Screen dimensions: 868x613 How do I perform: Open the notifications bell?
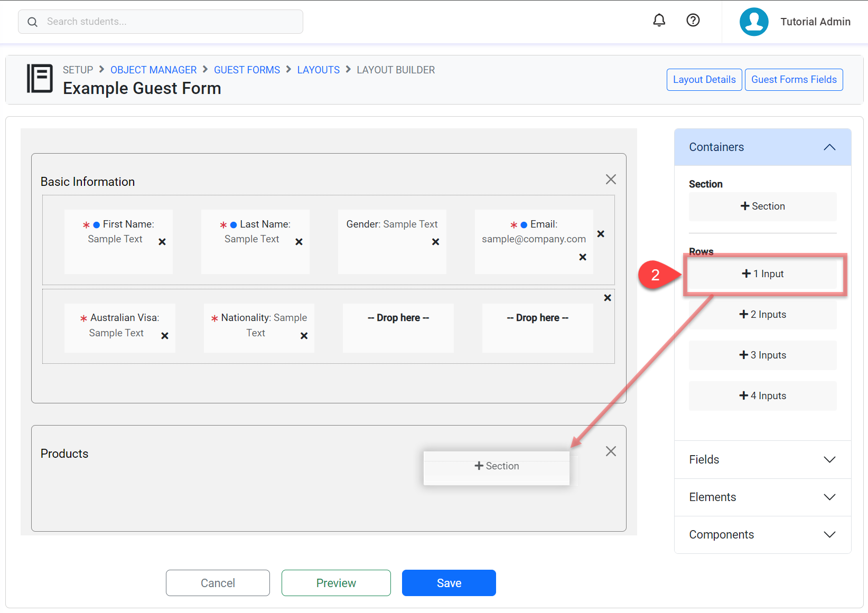tap(659, 21)
